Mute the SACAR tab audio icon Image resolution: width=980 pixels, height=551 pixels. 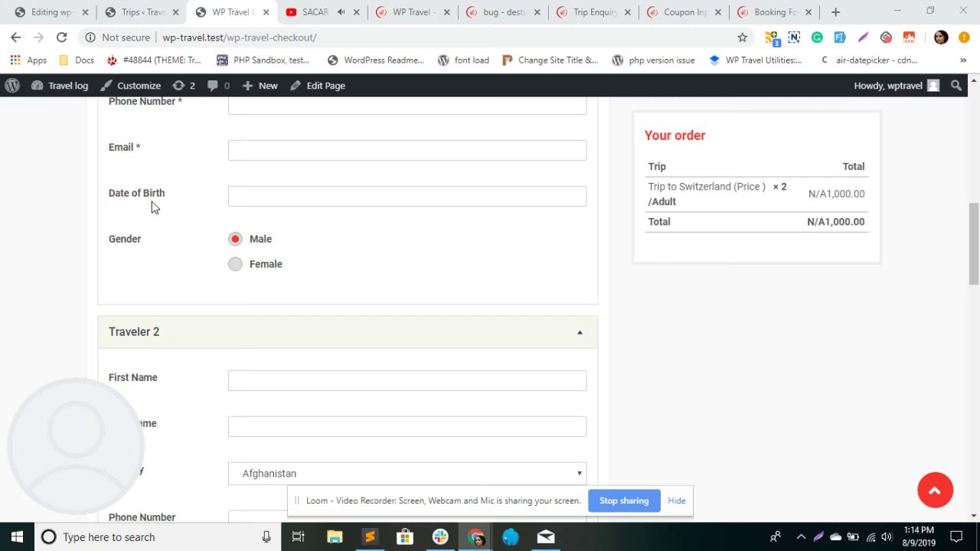pyautogui.click(x=341, y=12)
